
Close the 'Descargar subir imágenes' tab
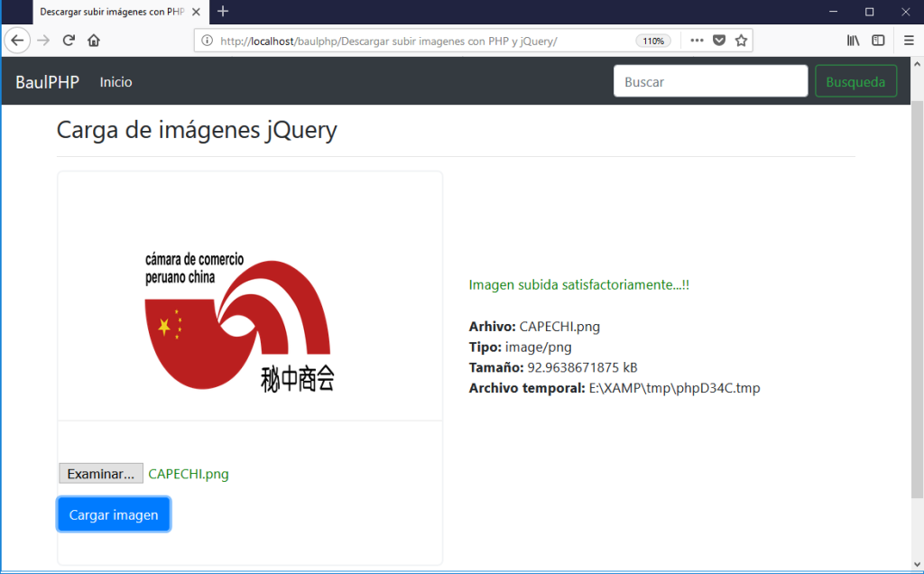[x=196, y=12]
